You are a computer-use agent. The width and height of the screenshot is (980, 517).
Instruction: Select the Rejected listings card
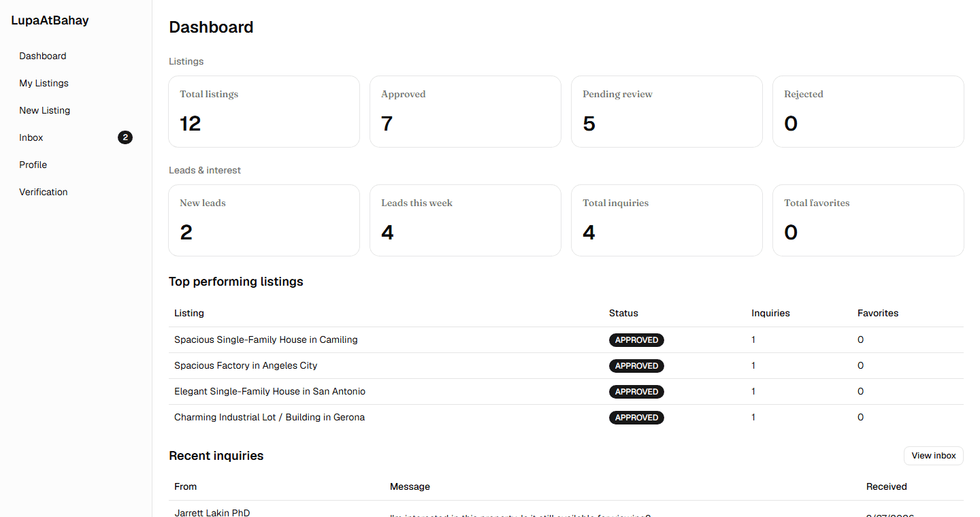coord(868,112)
